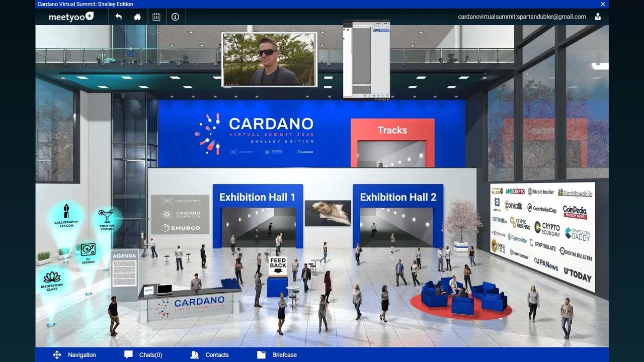
Task: Click the window title Cardano Virtual Summit: Shelley Edition
Action: [x=86, y=4]
